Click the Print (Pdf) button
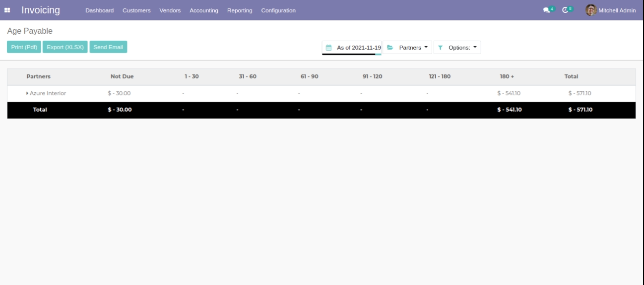644x285 pixels. (24, 47)
